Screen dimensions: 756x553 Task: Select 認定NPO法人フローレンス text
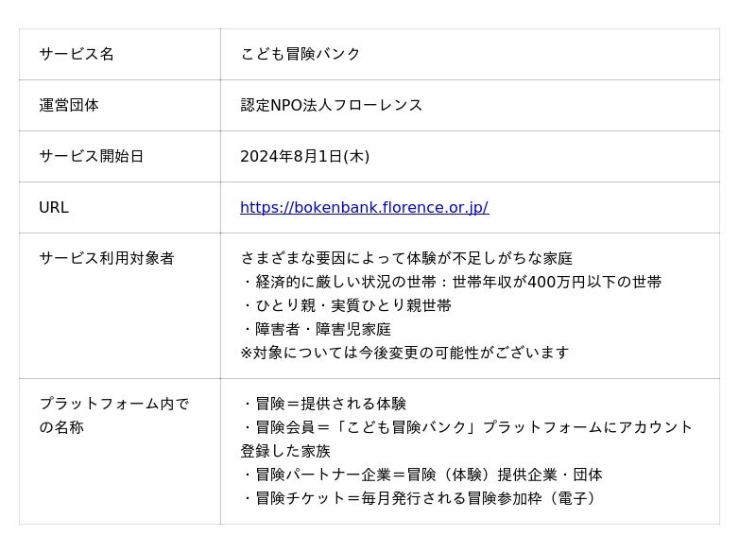pyautogui.click(x=332, y=105)
